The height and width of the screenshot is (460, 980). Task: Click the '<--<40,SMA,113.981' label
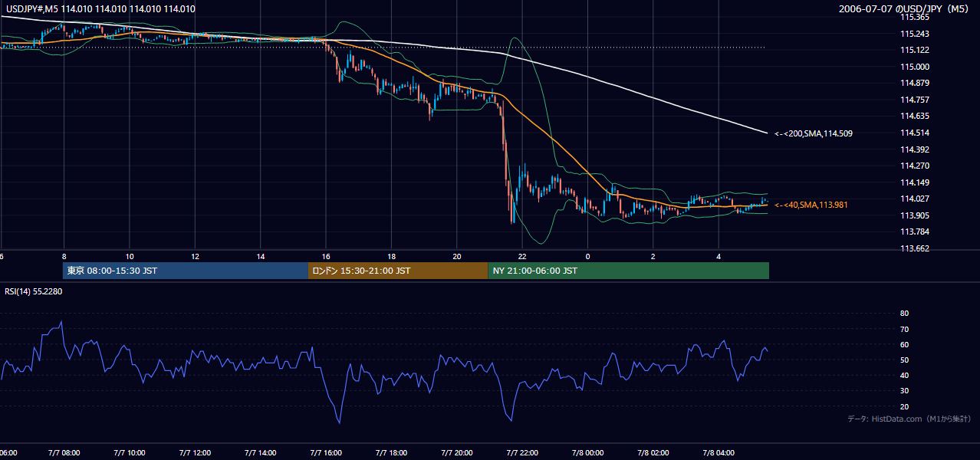[811, 205]
